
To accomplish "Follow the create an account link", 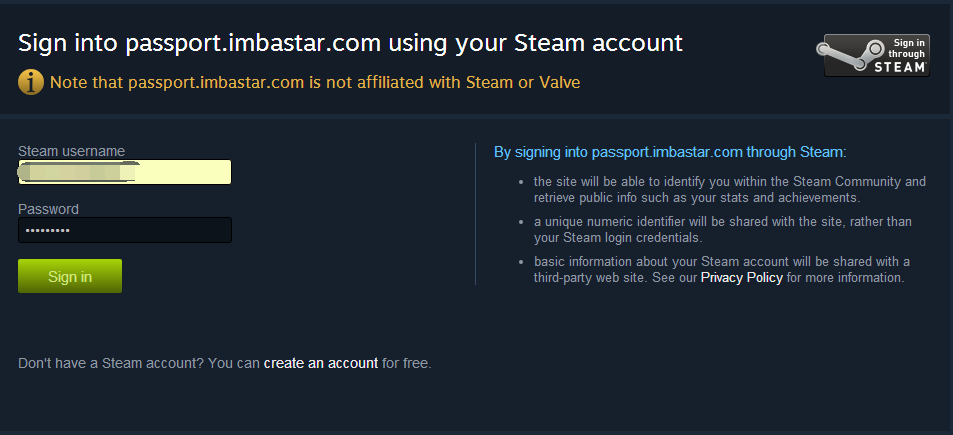I will coord(321,363).
